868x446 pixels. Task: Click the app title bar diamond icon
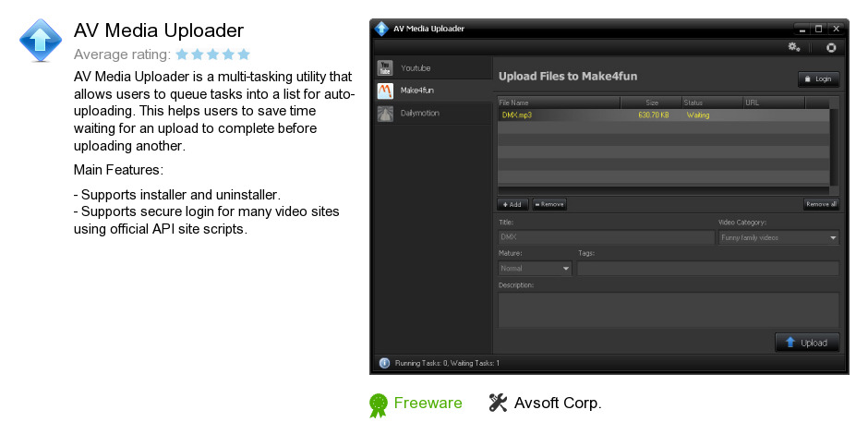click(381, 29)
